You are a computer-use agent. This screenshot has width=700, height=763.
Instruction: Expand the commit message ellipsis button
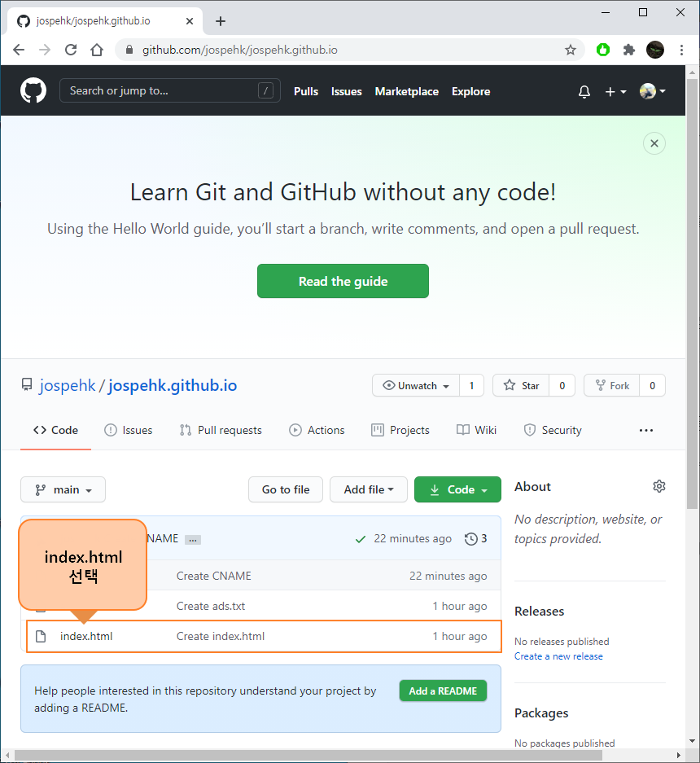[193, 540]
